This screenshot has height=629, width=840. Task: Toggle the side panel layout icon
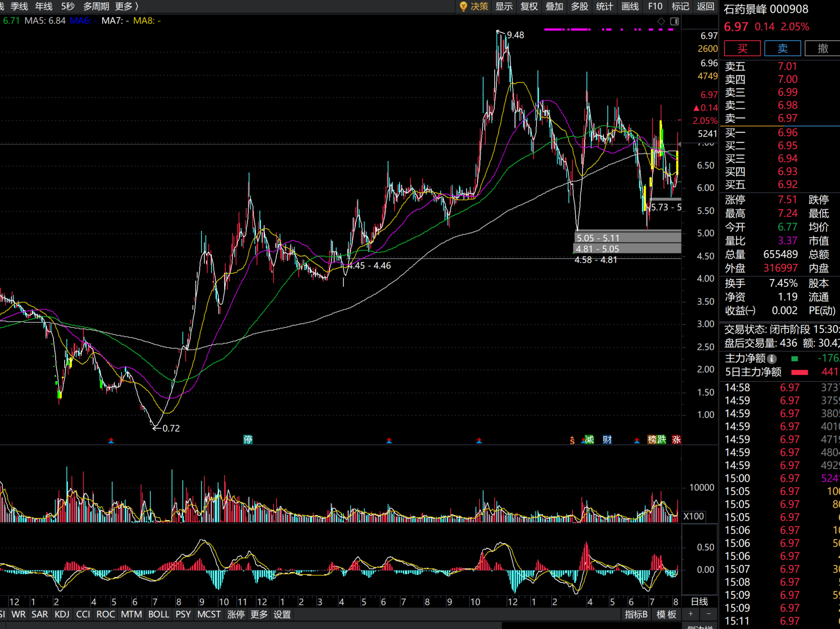(675, 21)
